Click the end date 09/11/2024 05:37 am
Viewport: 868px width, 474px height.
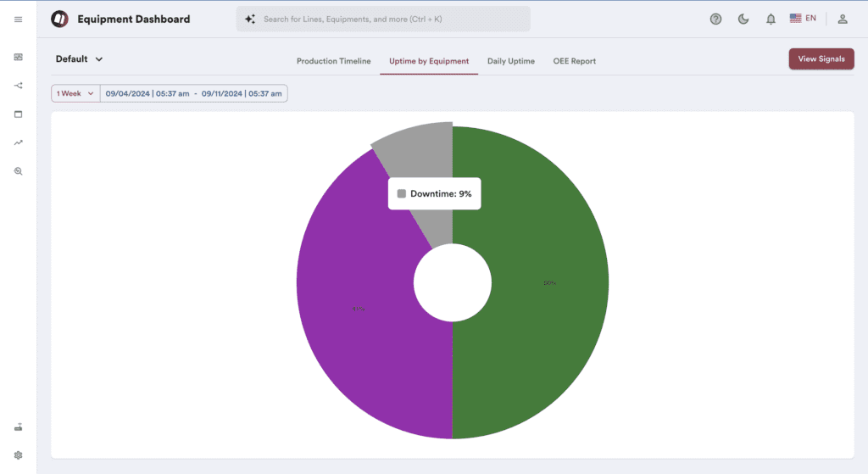click(242, 93)
